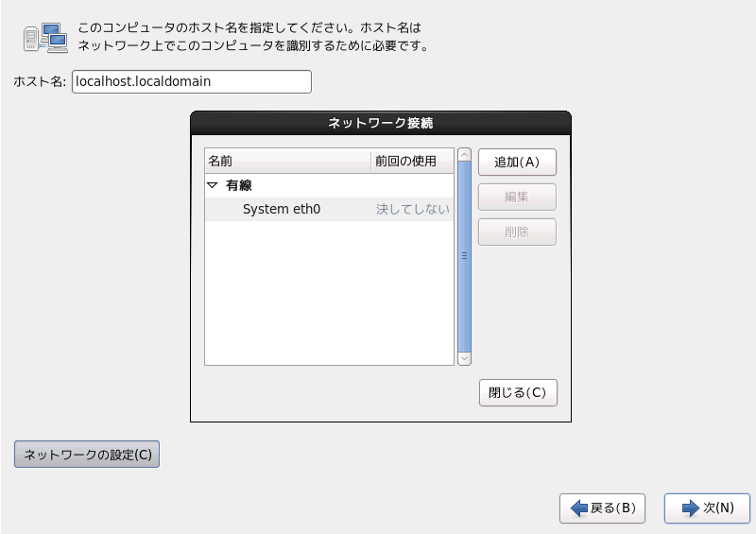
Task: Click the connection list vertical scrollbar thumb
Action: [464, 255]
